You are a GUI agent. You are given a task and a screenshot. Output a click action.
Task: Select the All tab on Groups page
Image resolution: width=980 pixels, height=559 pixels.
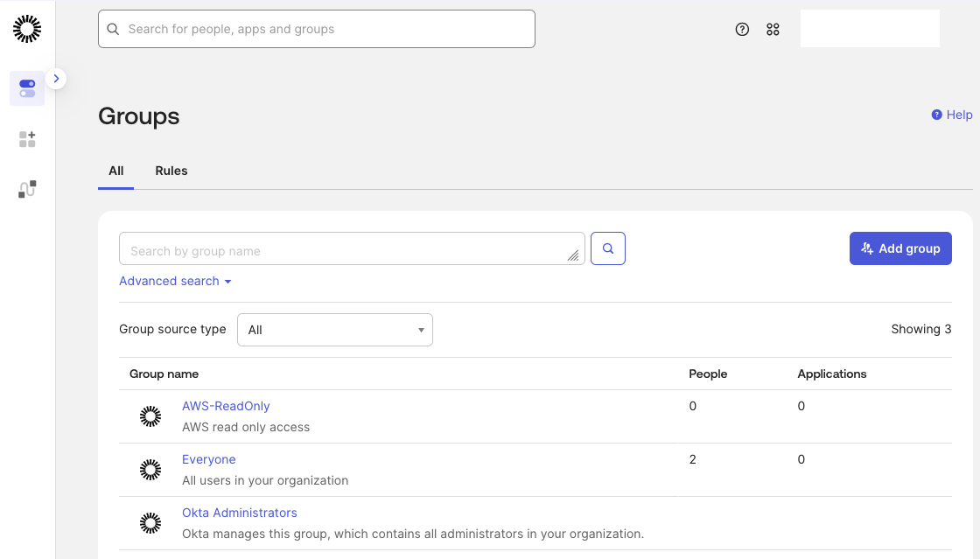coord(115,171)
